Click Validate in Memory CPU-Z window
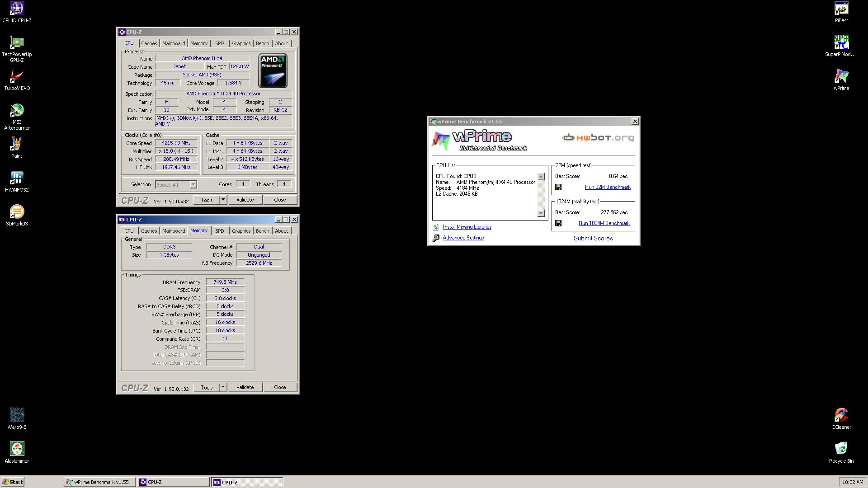Image resolution: width=868 pixels, height=488 pixels. pos(245,387)
